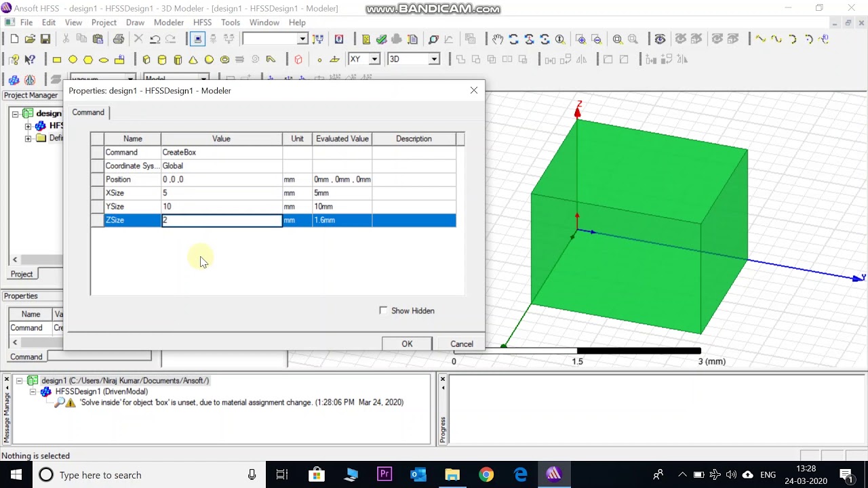Viewport: 868px width, 488px height.
Task: Click Cancel in the Properties dialog
Action: 462,344
